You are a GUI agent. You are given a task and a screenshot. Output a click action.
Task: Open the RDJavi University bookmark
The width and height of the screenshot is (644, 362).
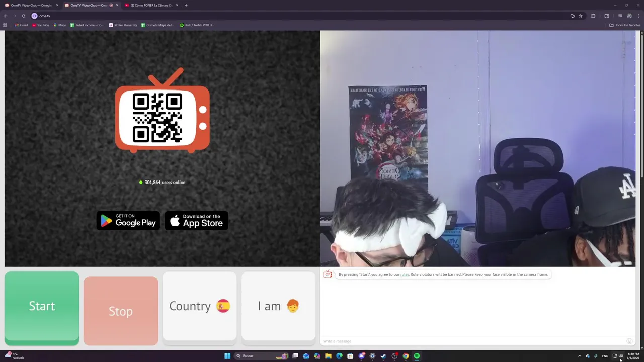pyautogui.click(x=123, y=25)
